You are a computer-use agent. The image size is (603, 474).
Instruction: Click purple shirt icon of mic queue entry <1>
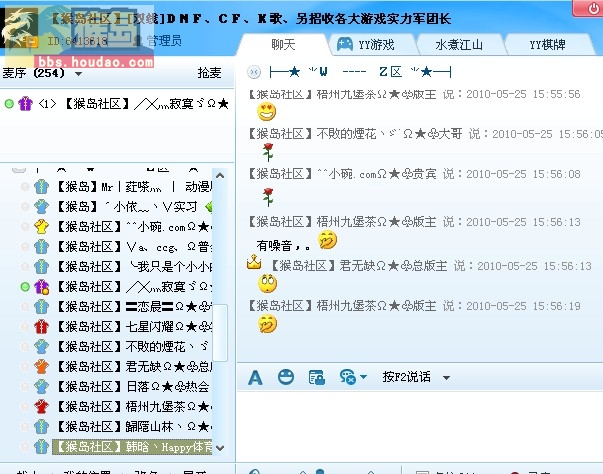point(25,104)
